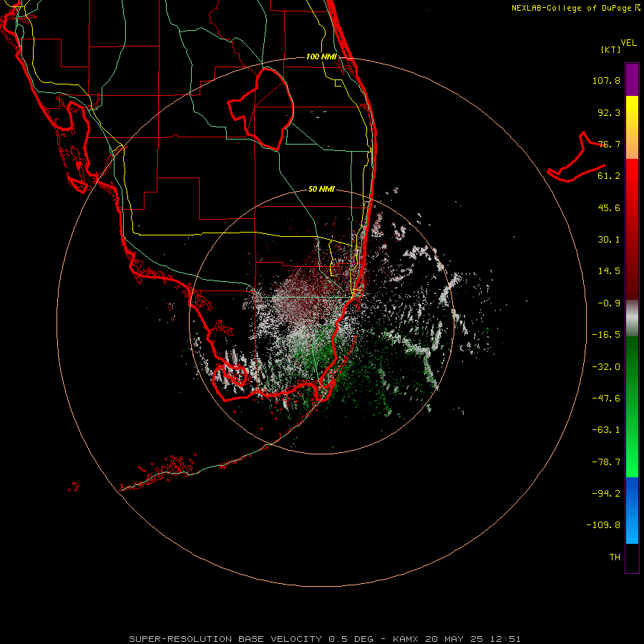Click the 76.7 velocity scale value
Viewport: 644px width, 644px height.
point(609,144)
